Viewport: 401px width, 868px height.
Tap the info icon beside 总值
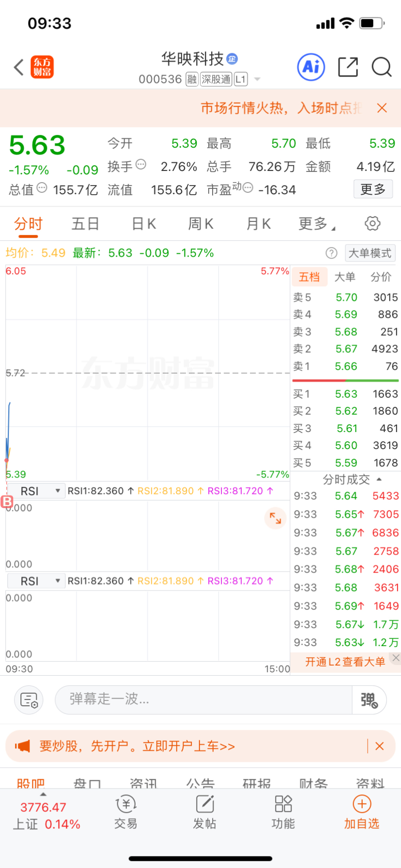(42, 188)
